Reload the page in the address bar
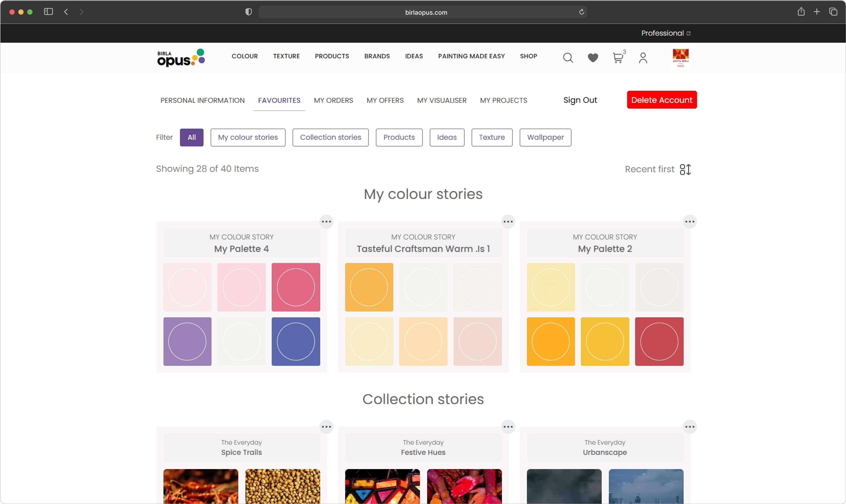 pos(581,12)
